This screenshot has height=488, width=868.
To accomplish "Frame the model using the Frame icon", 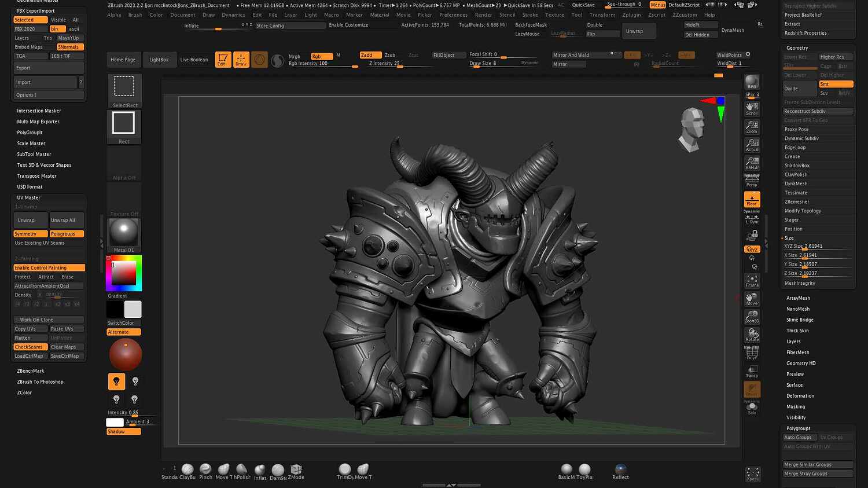I will coord(752,281).
